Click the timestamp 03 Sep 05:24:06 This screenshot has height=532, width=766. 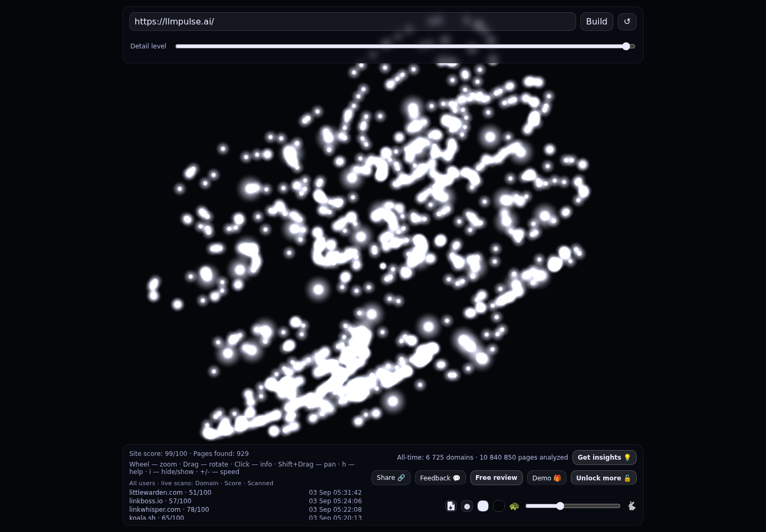tap(335, 501)
